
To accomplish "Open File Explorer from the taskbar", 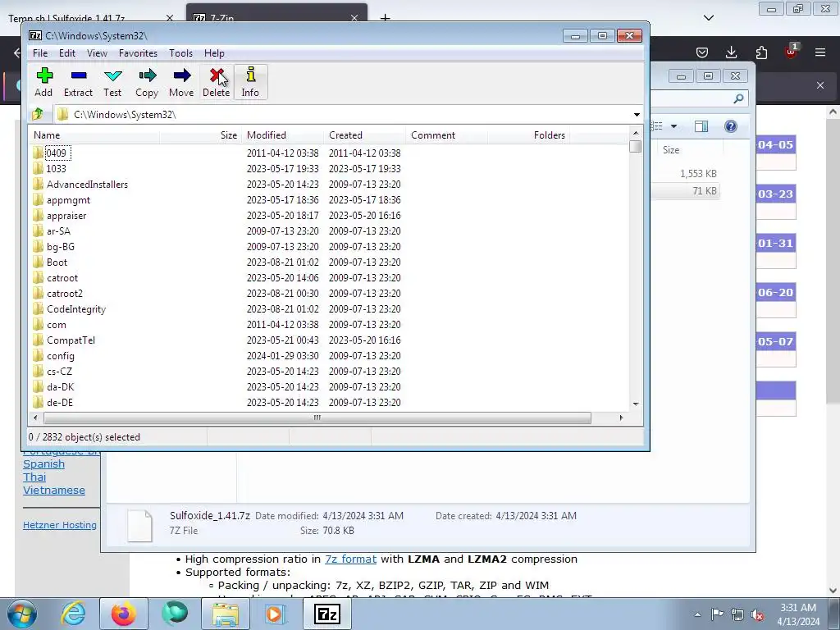I will click(x=226, y=614).
